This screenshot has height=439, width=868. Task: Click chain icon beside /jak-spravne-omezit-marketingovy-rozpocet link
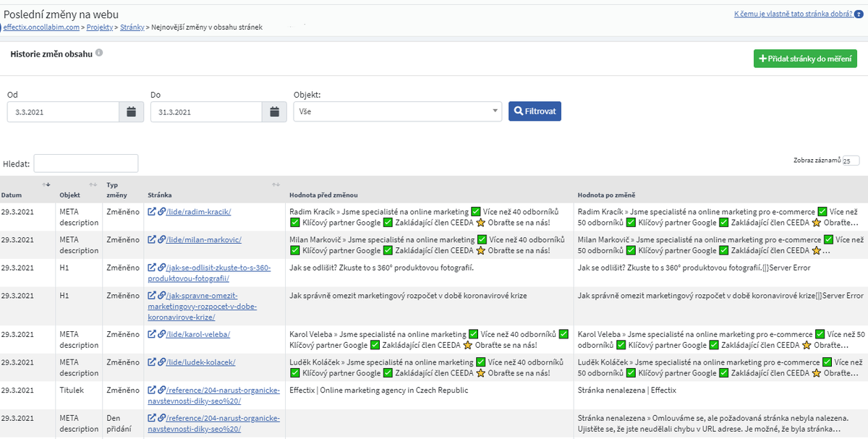coord(162,296)
